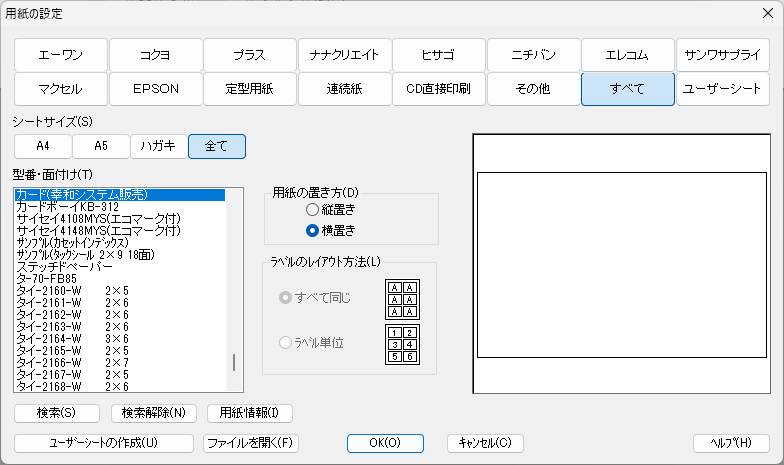Click the model list scrollbar thumb

(x=234, y=362)
